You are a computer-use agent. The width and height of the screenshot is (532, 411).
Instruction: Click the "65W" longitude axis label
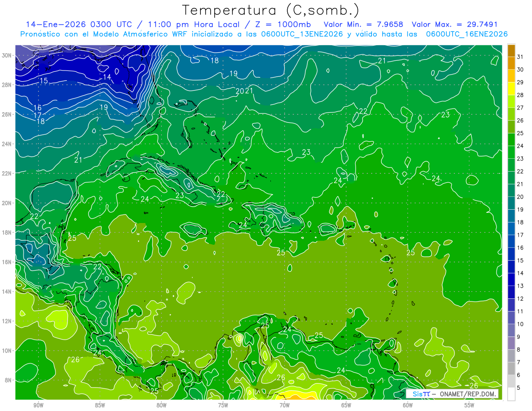(346, 405)
